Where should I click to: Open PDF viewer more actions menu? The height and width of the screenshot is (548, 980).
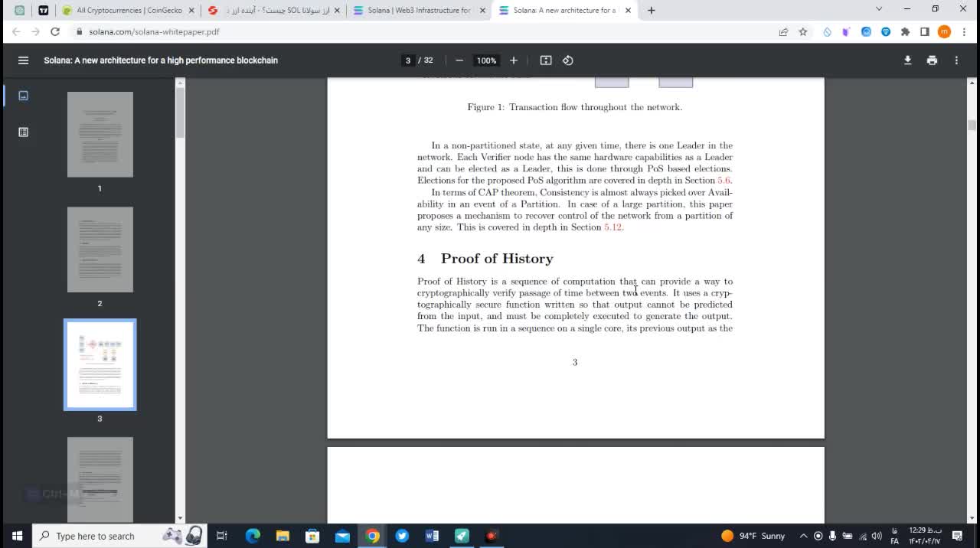[x=956, y=60]
